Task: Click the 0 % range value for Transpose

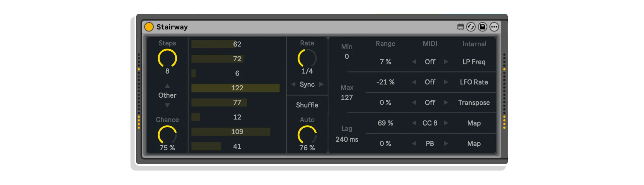Action: (385, 103)
